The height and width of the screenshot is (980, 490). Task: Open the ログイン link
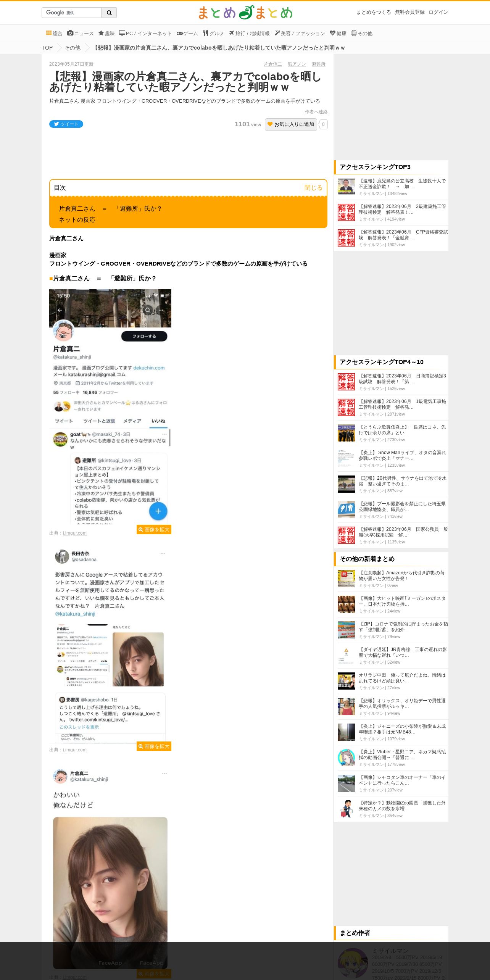click(438, 12)
